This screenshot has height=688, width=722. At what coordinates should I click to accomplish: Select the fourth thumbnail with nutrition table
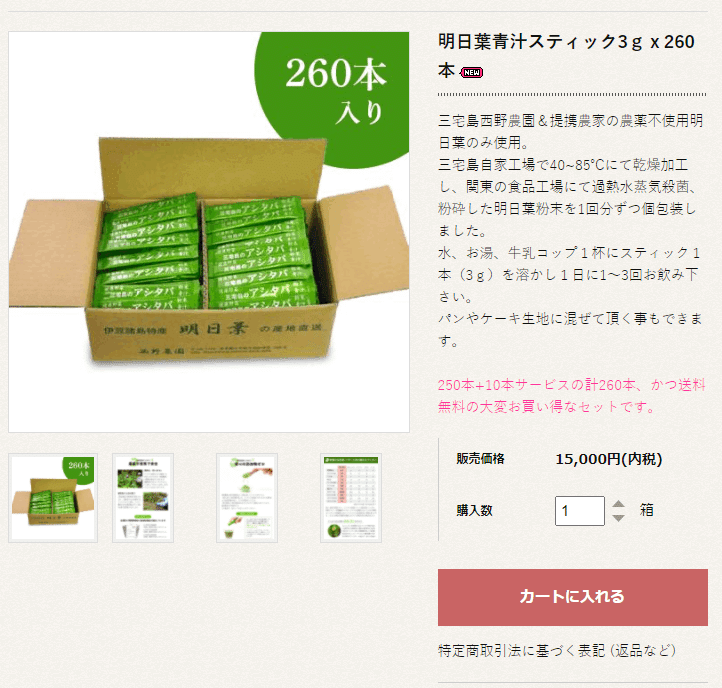(351, 498)
